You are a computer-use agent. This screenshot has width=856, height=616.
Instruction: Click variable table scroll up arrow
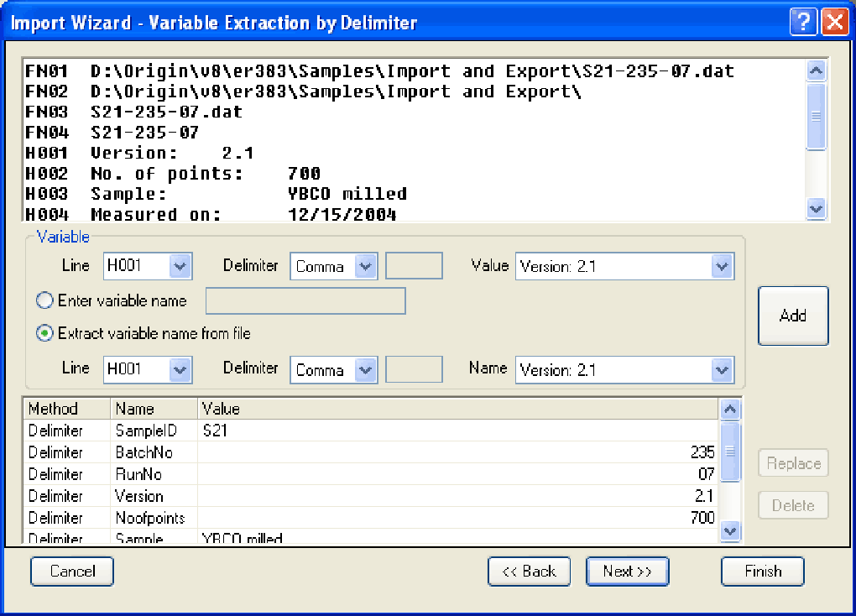(x=730, y=409)
